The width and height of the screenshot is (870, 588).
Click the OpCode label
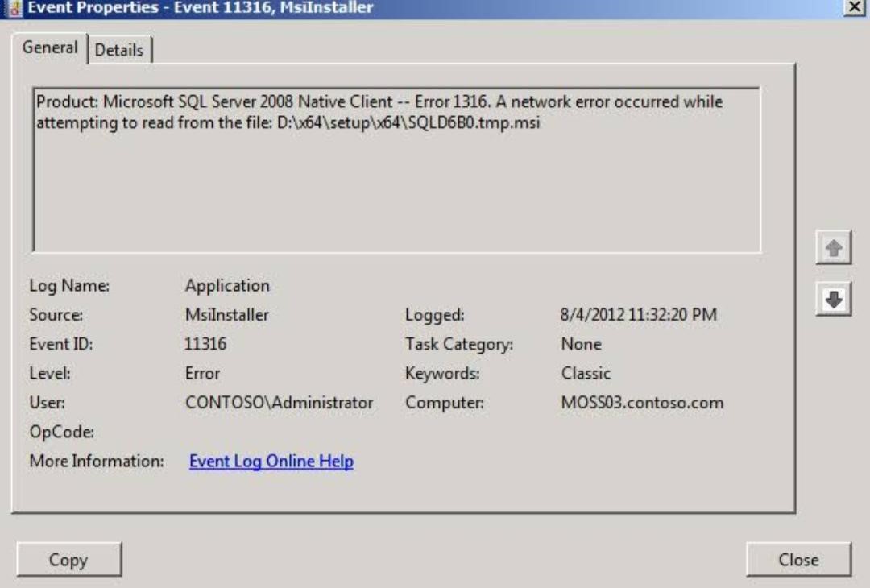[x=61, y=432]
